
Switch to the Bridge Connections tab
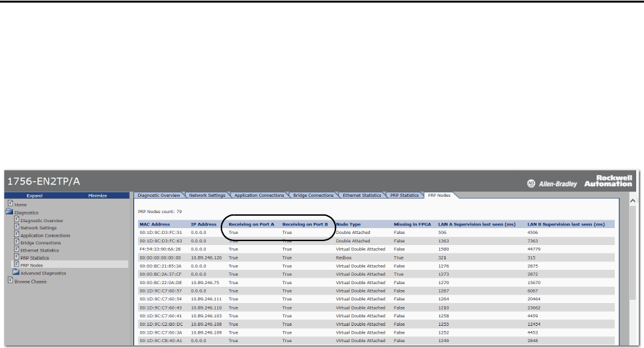(x=313, y=195)
